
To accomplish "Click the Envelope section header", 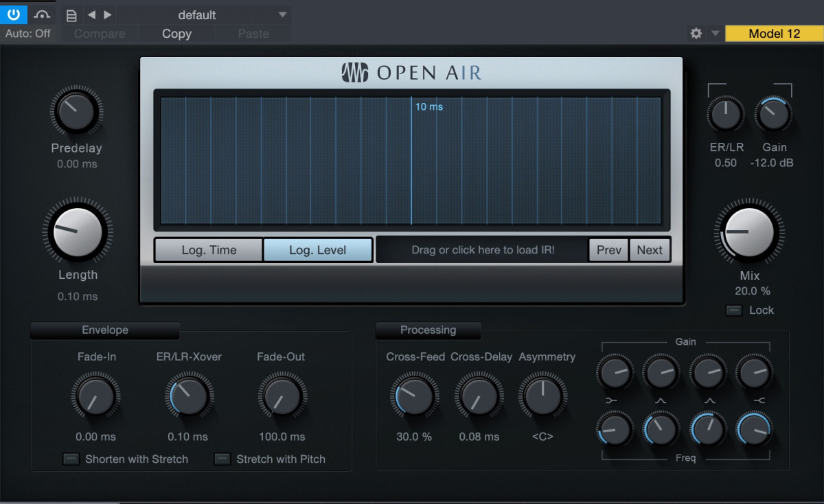I will click(105, 330).
